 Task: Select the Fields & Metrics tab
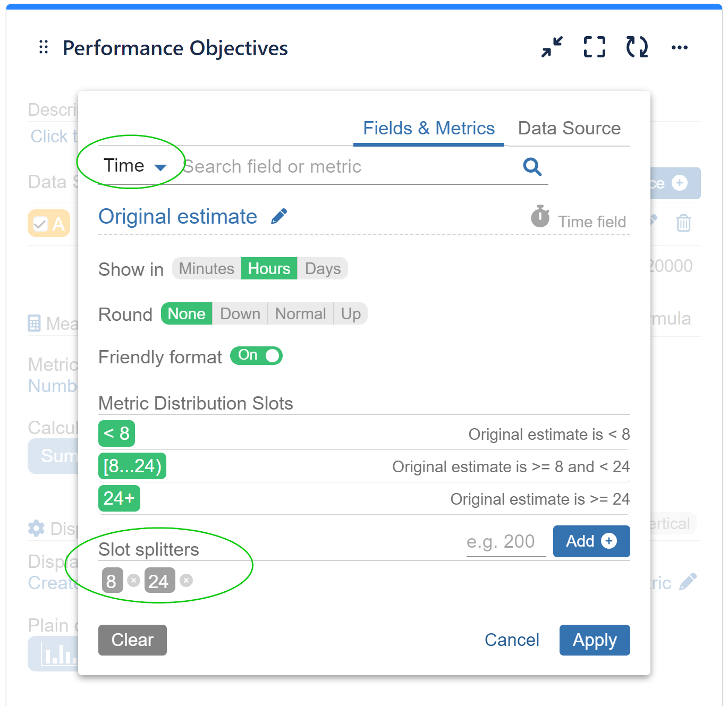pyautogui.click(x=428, y=128)
